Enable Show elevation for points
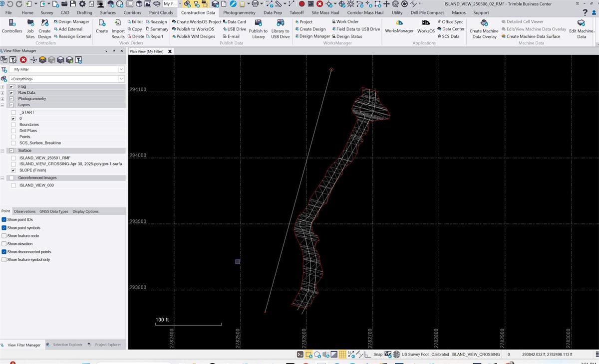This screenshot has height=364, width=599. point(4,243)
